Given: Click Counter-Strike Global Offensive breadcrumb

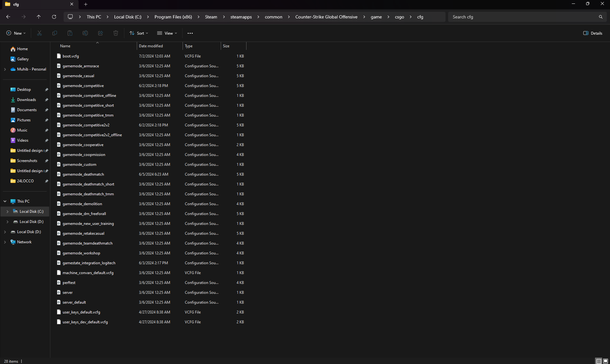Looking at the screenshot, I should click(326, 17).
